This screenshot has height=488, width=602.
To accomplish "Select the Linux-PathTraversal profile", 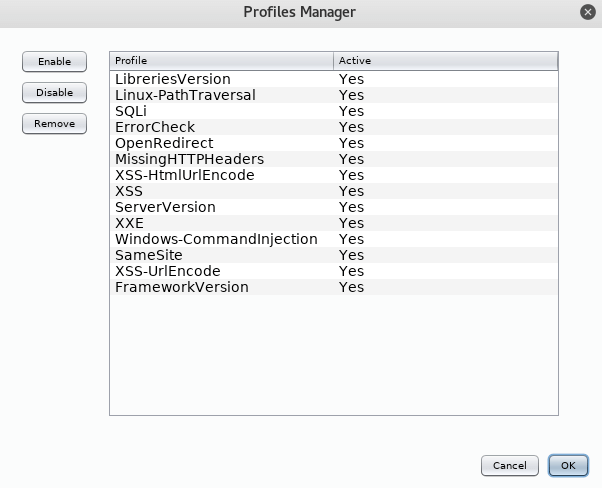I will pyautogui.click(x=185, y=95).
